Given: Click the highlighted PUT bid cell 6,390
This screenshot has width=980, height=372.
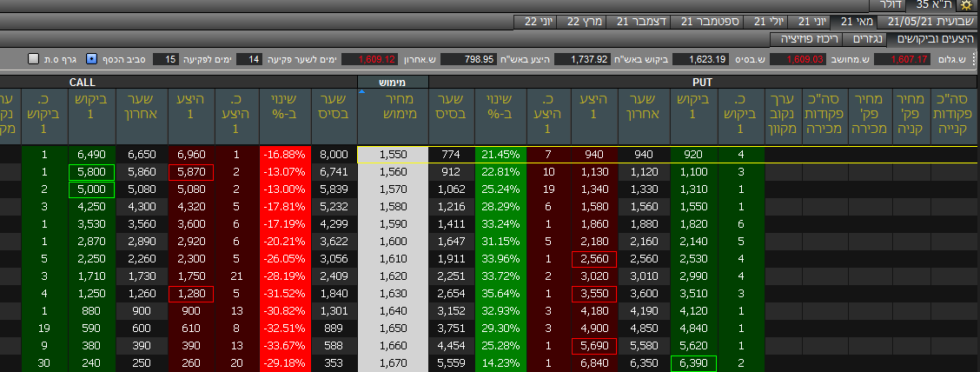Looking at the screenshot, I should pos(693,363).
